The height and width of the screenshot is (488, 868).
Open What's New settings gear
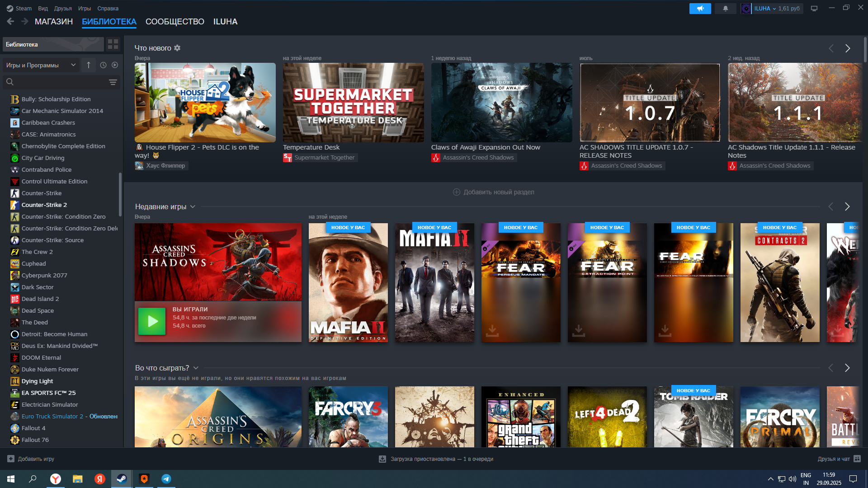(x=177, y=48)
